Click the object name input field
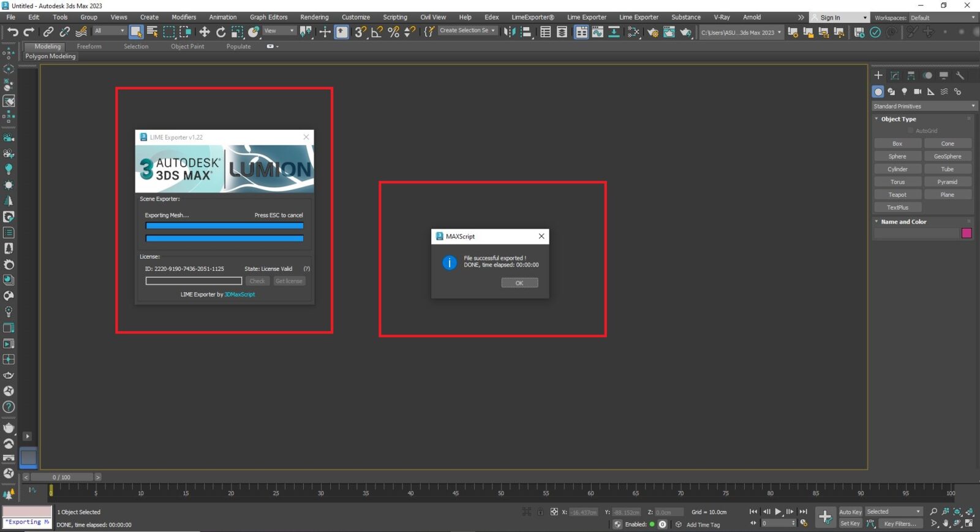 click(916, 233)
